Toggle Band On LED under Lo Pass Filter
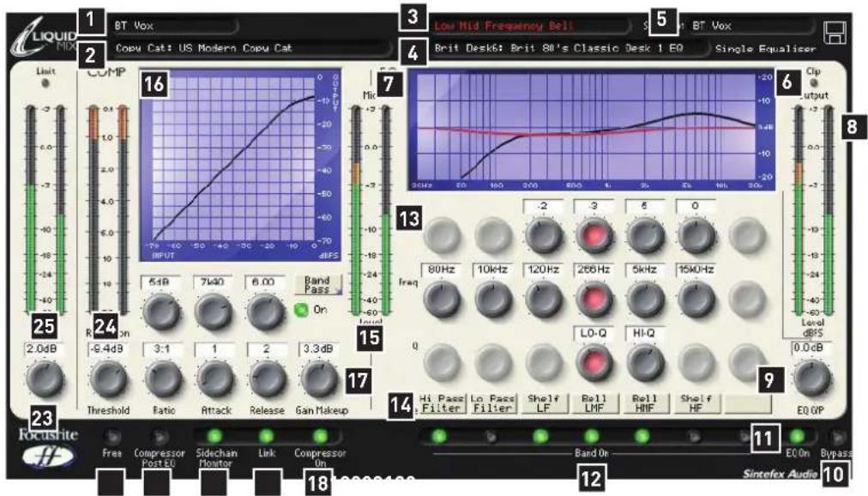 click(x=491, y=438)
